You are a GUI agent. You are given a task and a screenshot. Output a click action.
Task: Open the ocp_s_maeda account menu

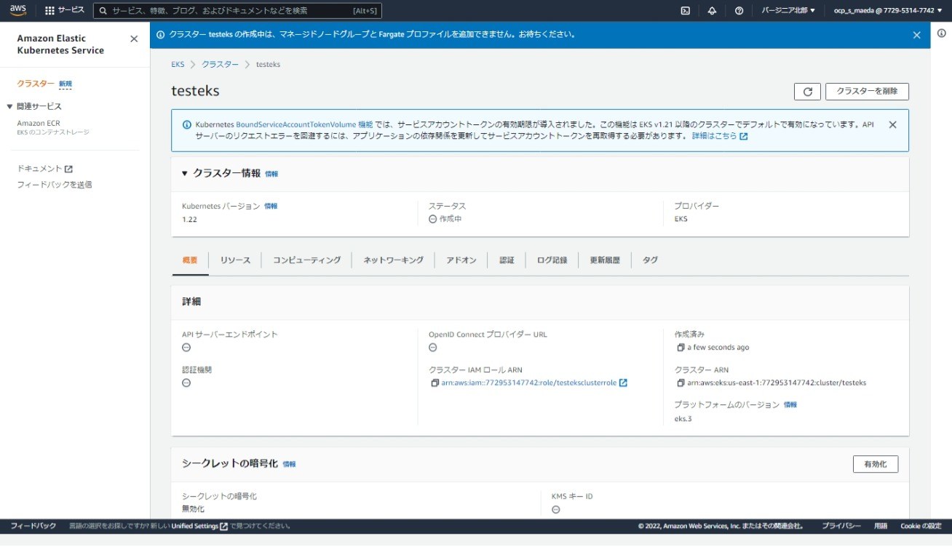(888, 11)
